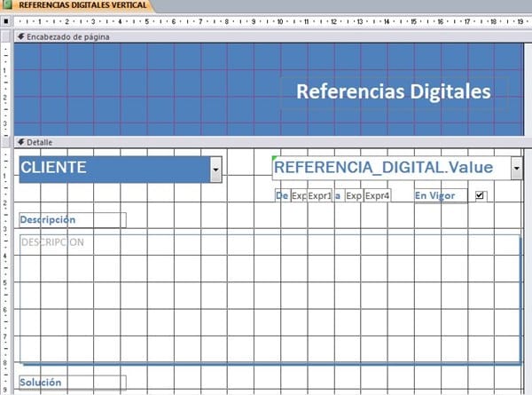This screenshot has width=532, height=395.
Task: Select the De label
Action: (282, 195)
